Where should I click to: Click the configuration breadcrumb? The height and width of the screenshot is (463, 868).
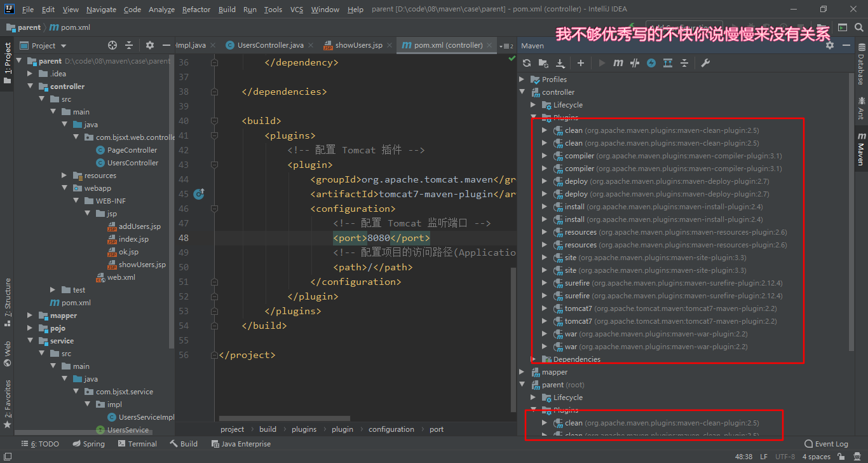391,429
